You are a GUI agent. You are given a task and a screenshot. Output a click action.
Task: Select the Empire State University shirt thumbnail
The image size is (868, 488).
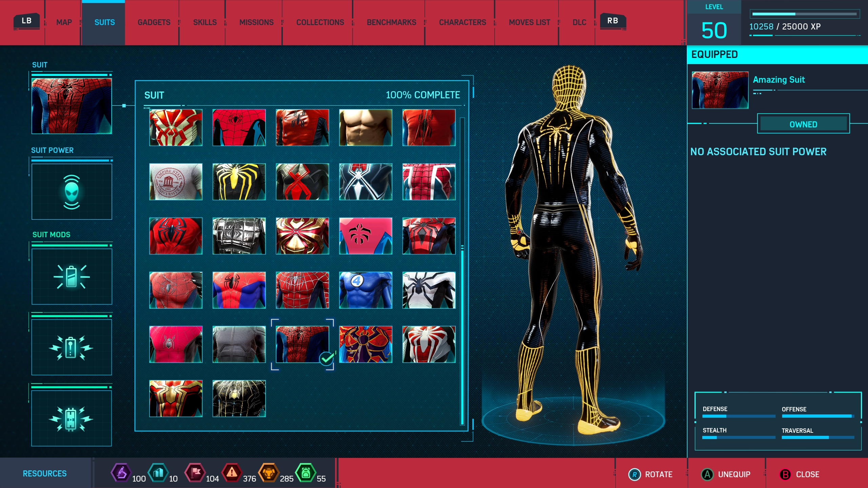[x=176, y=182]
